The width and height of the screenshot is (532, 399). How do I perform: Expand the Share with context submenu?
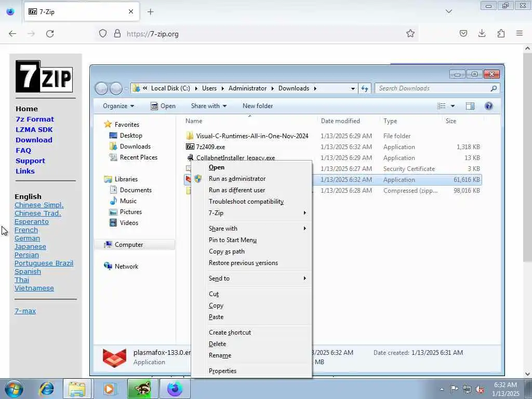point(251,229)
